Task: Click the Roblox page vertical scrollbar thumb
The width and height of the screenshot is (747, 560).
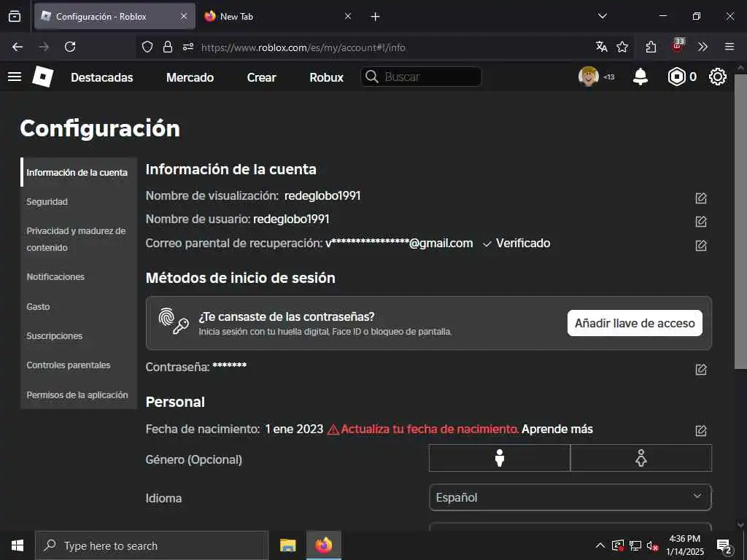Action: coord(740,222)
